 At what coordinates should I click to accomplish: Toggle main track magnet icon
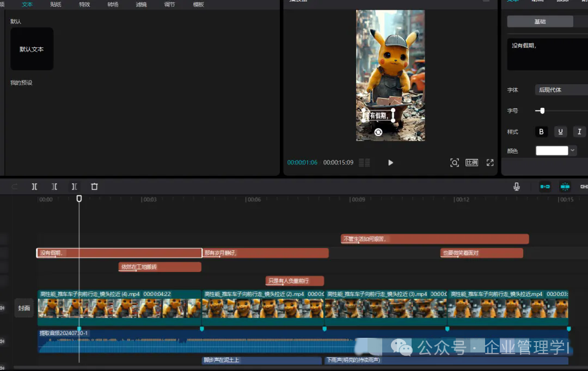[x=545, y=187]
